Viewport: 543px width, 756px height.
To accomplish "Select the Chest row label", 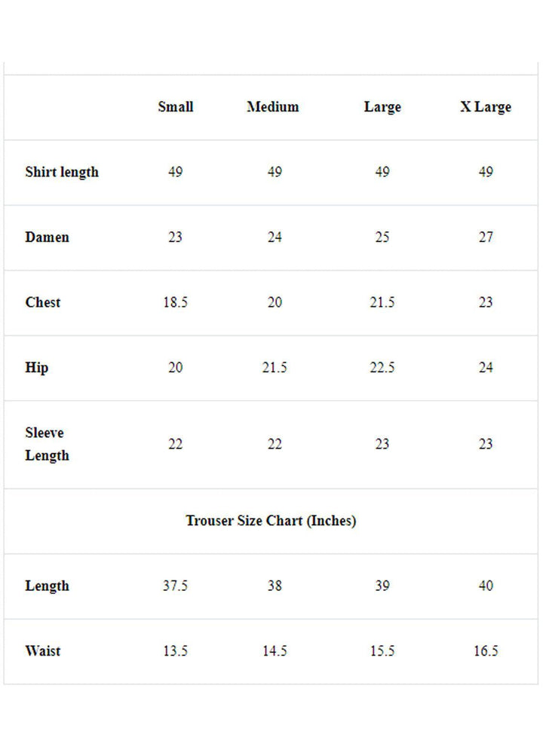I will click(x=43, y=302).
